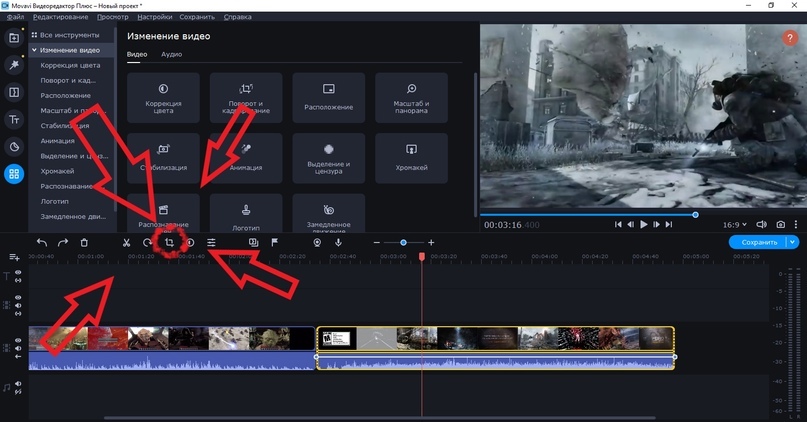
Task: Open the 16:9 aspect ratio dropdown
Action: tap(734, 225)
